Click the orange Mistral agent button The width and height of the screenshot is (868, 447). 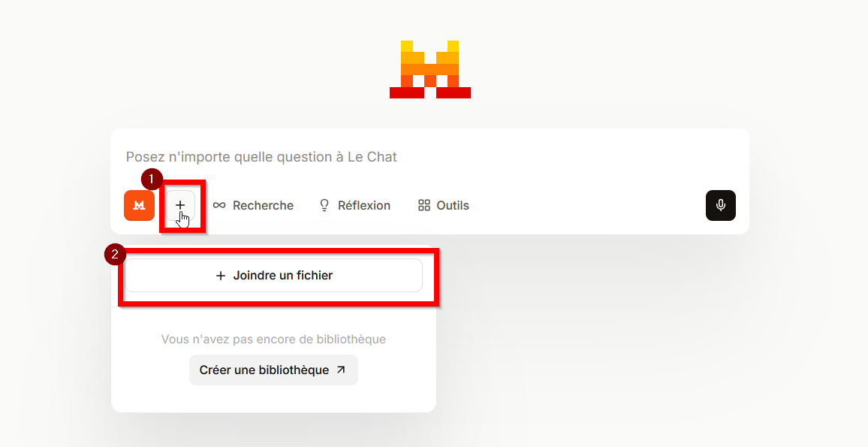(x=139, y=205)
